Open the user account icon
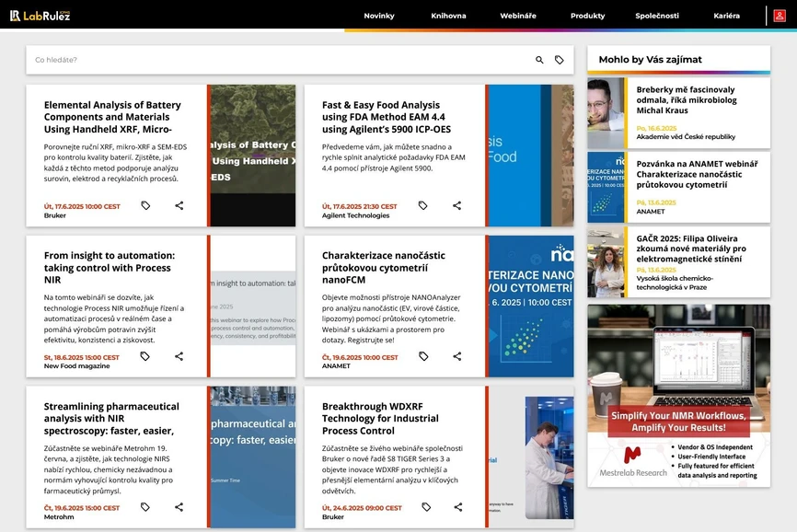797x532 pixels. [x=780, y=16]
